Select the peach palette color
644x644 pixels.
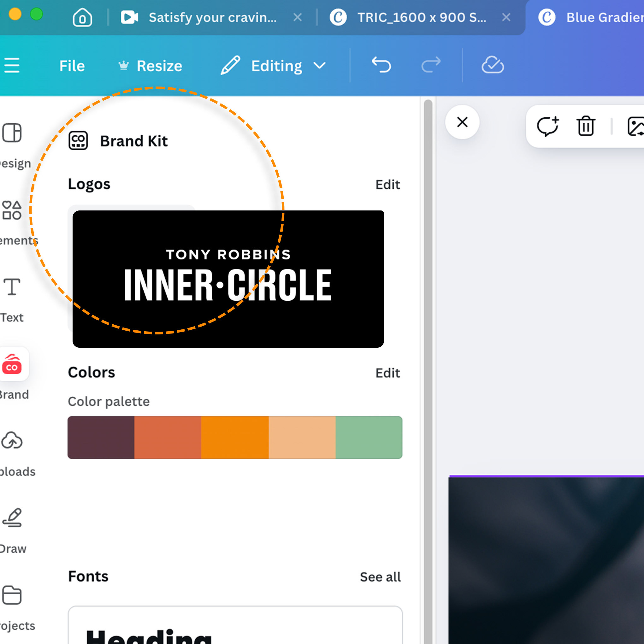(302, 437)
